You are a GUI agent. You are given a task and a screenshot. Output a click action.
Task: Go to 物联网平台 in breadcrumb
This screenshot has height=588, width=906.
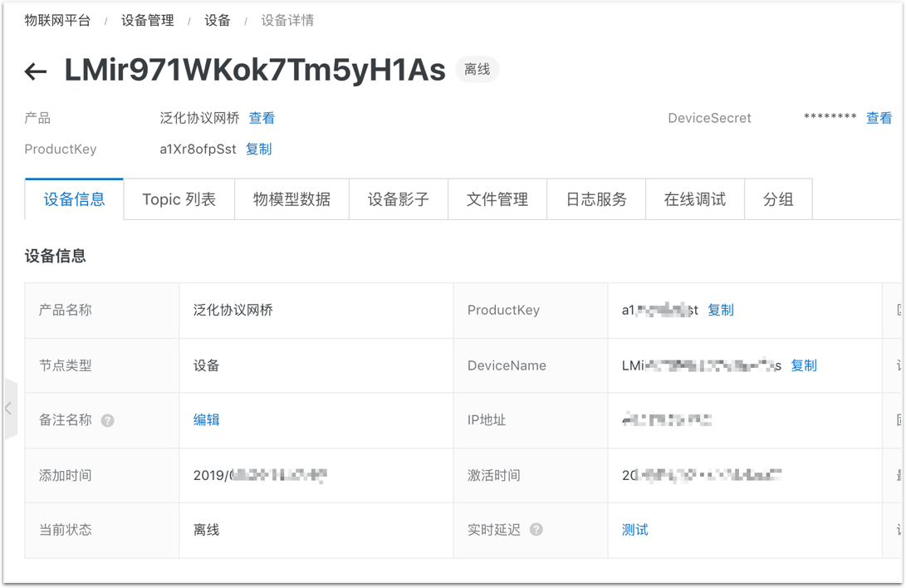(x=57, y=21)
